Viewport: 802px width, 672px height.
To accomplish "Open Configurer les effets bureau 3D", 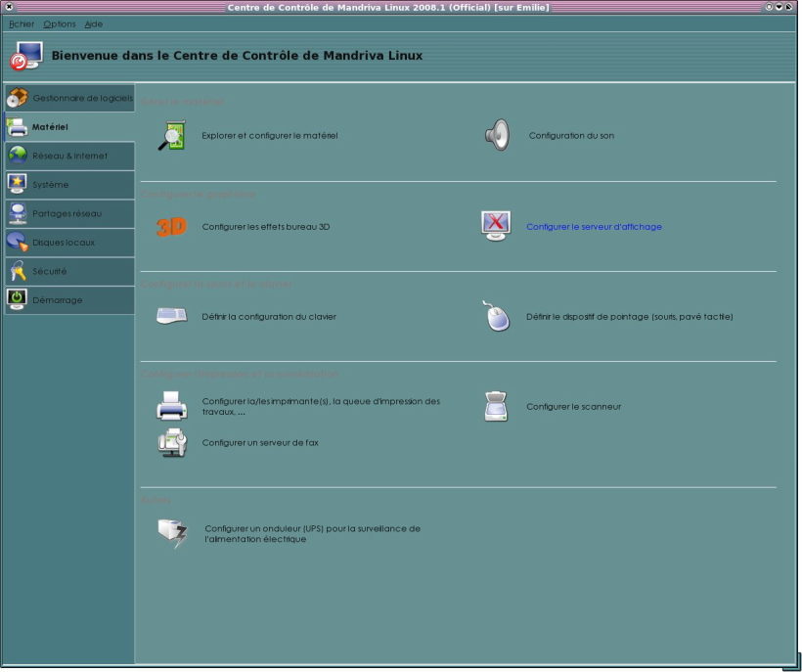I will click(266, 227).
